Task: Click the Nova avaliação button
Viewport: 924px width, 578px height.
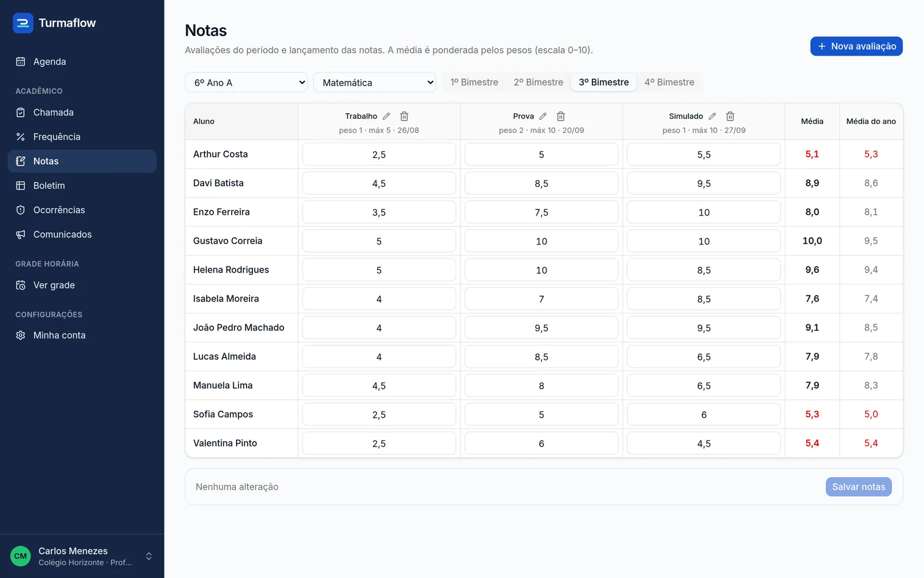Action: (856, 46)
